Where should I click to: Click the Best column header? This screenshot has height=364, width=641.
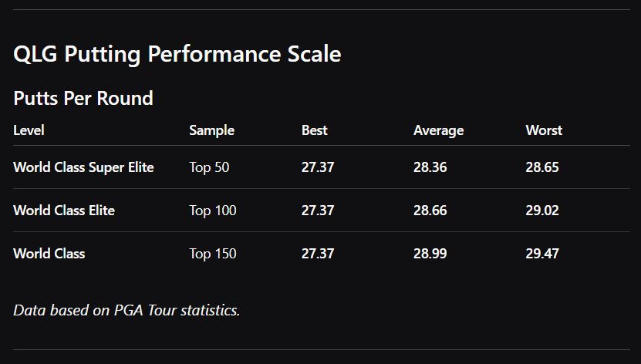(314, 130)
